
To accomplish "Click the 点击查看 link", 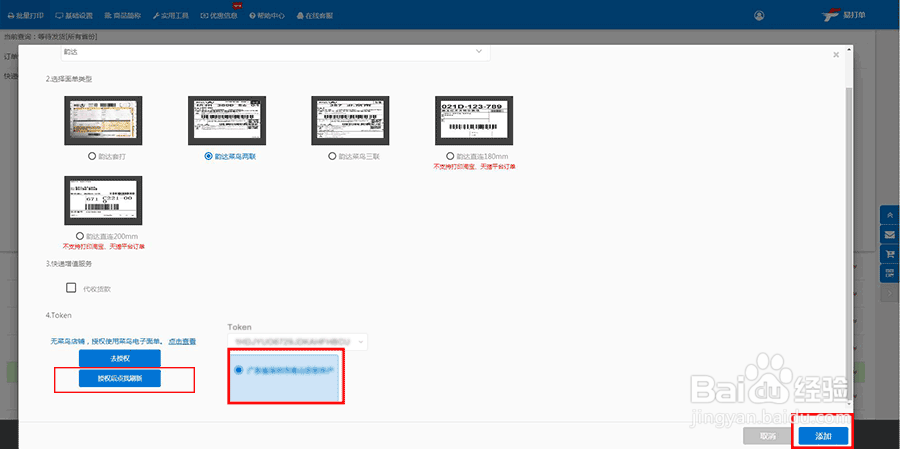I will 182,341.
